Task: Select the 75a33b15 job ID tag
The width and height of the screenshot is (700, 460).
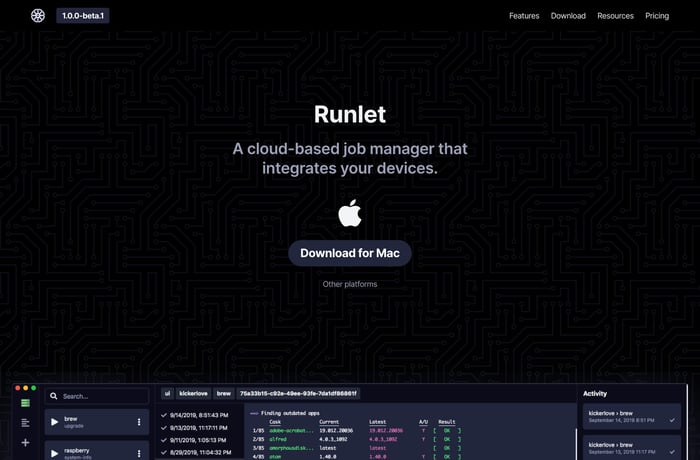Action: coord(298,393)
